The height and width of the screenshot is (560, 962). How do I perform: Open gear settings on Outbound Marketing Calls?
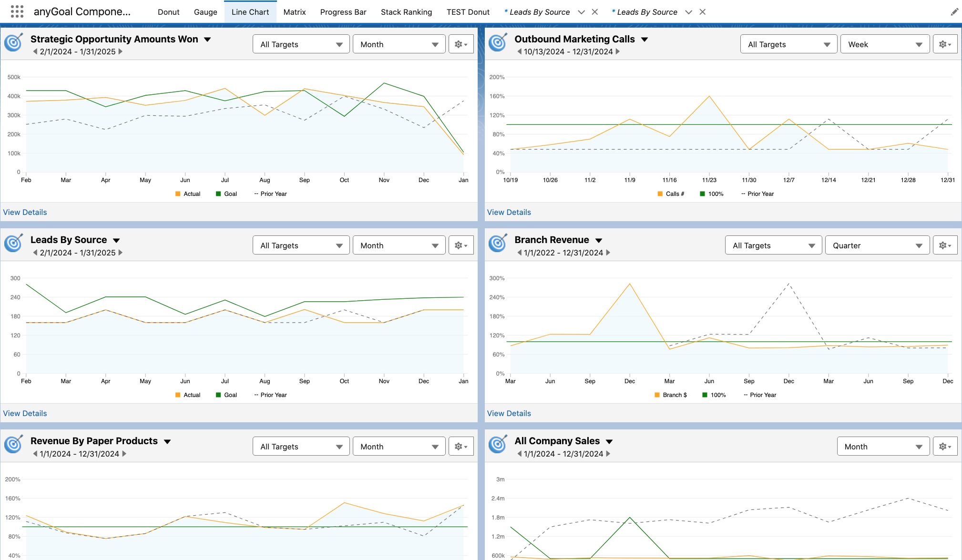point(945,44)
